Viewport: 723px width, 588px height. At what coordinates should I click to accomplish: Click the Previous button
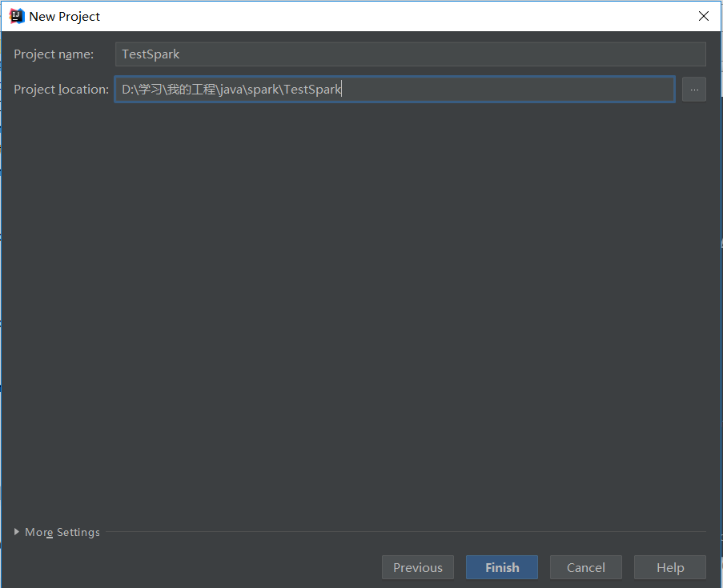(418, 567)
